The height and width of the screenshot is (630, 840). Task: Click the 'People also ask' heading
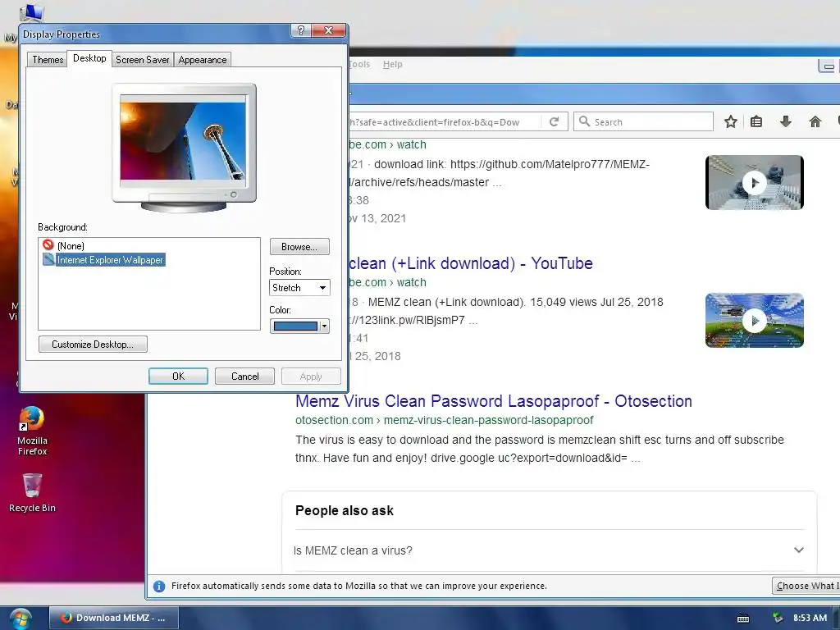point(345,510)
